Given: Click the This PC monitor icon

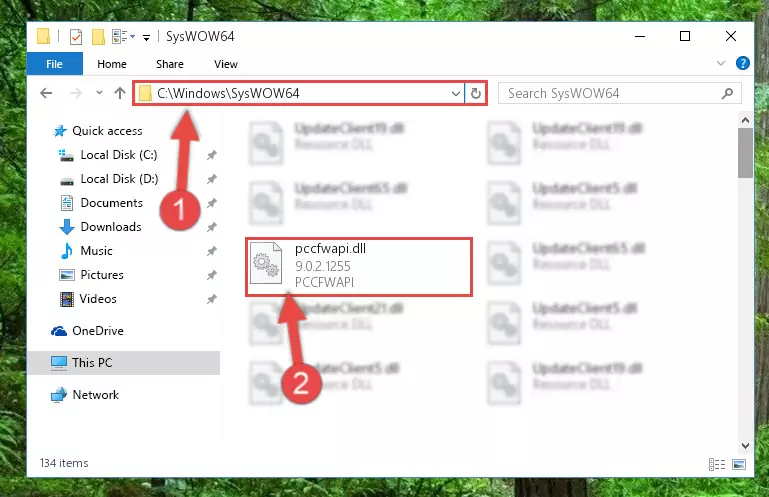Looking at the screenshot, I should tap(59, 363).
